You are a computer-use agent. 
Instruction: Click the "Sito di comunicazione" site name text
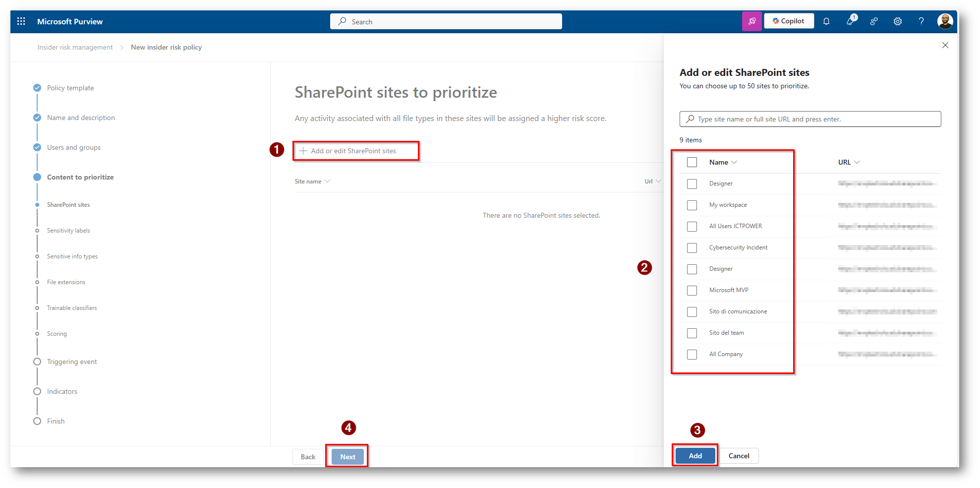[738, 311]
